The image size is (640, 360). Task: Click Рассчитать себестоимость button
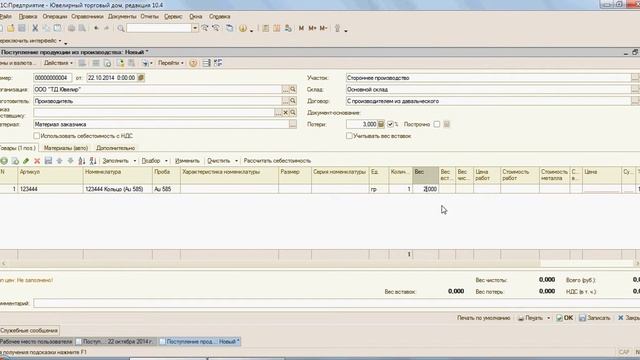click(277, 161)
